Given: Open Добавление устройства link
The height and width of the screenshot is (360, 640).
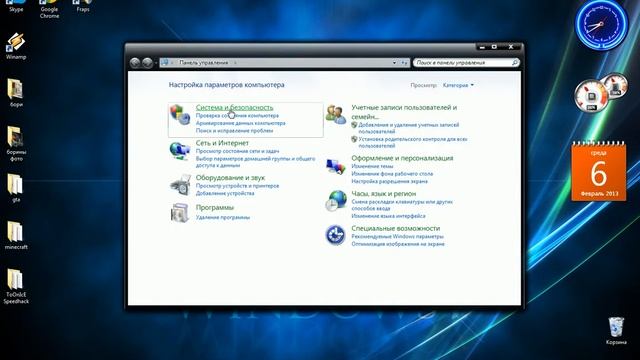Looking at the screenshot, I should coord(225,193).
